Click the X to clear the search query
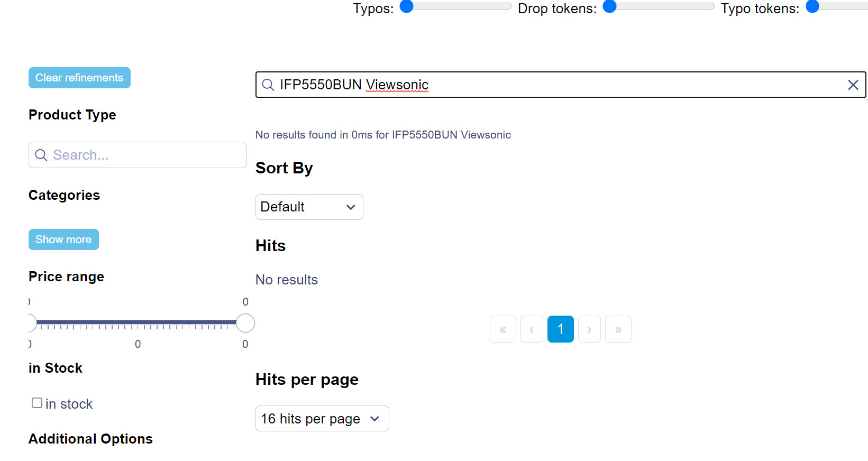Image resolution: width=868 pixels, height=461 pixels. [853, 85]
